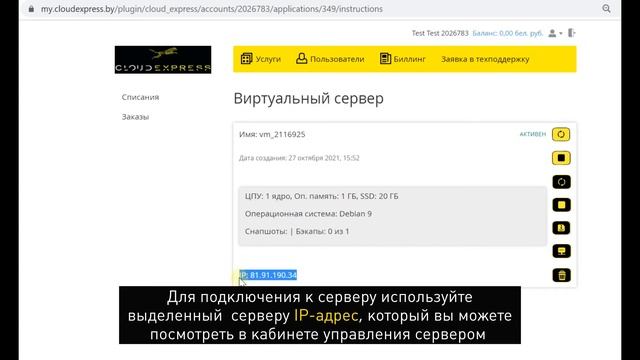The height and width of the screenshot is (360, 640).
Task: Click the black console monitor icon button
Action: click(x=561, y=251)
